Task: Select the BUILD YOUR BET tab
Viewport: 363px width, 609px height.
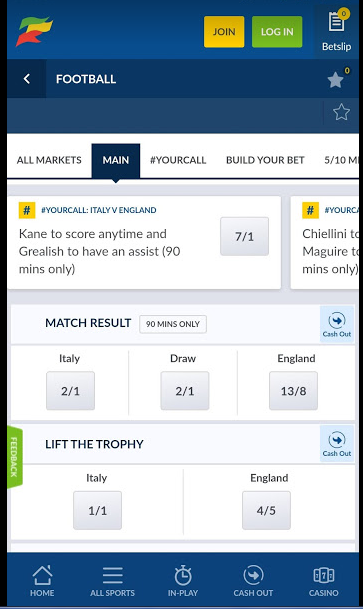Action: pyautogui.click(x=265, y=160)
